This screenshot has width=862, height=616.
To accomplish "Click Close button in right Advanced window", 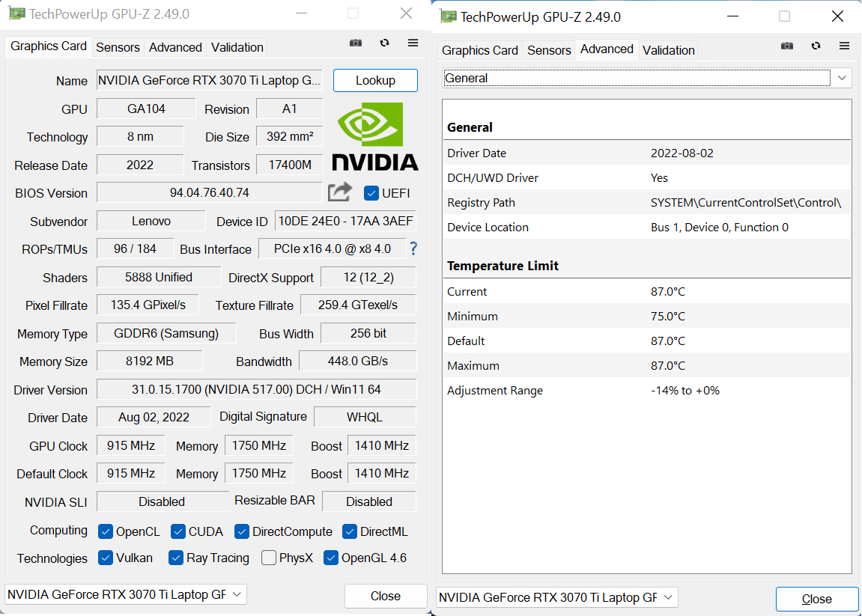I will tap(817, 599).
